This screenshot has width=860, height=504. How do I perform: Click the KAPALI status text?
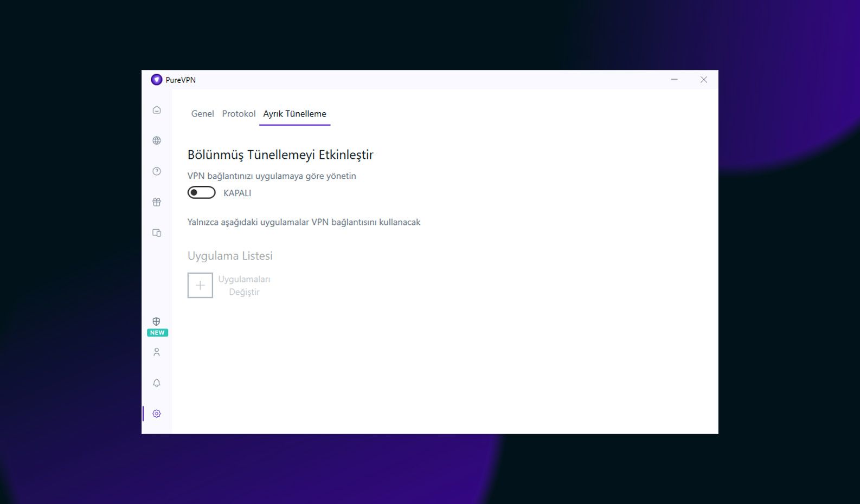[x=238, y=193]
